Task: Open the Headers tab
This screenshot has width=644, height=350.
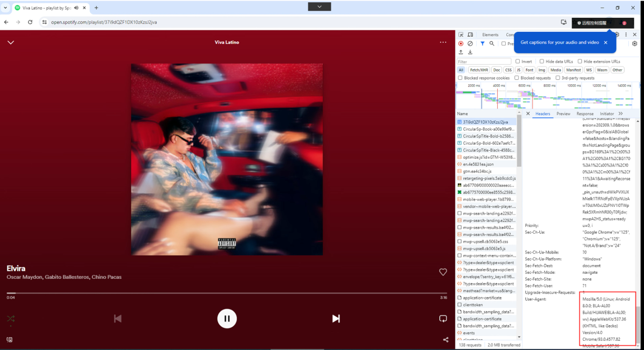Action: click(543, 114)
